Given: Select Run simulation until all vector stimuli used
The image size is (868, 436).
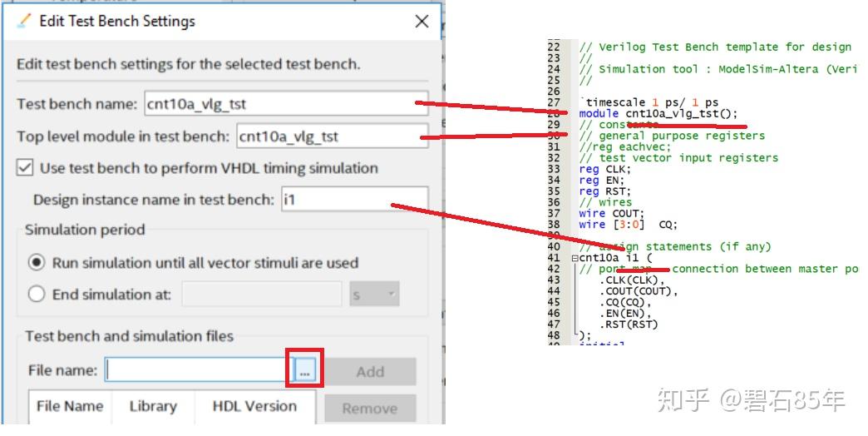Looking at the screenshot, I should pyautogui.click(x=37, y=263).
